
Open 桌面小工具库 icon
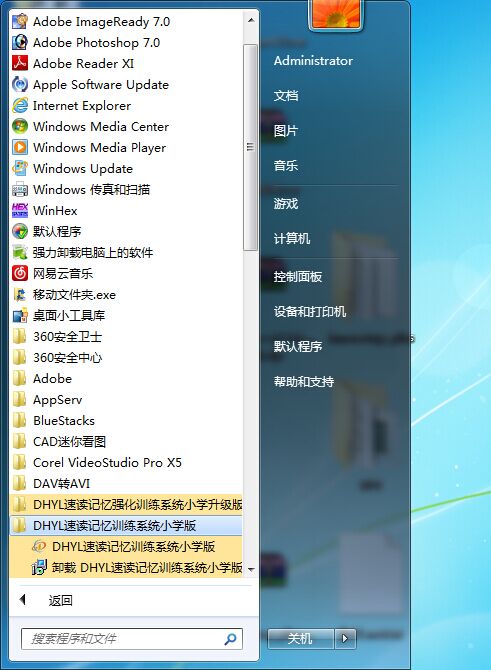coord(20,315)
